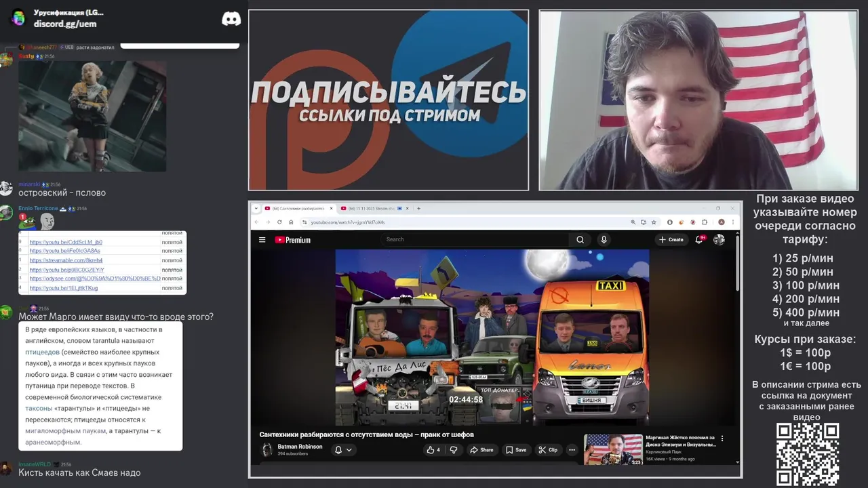
Task: Click the YouTube Premium logo
Action: click(x=292, y=240)
